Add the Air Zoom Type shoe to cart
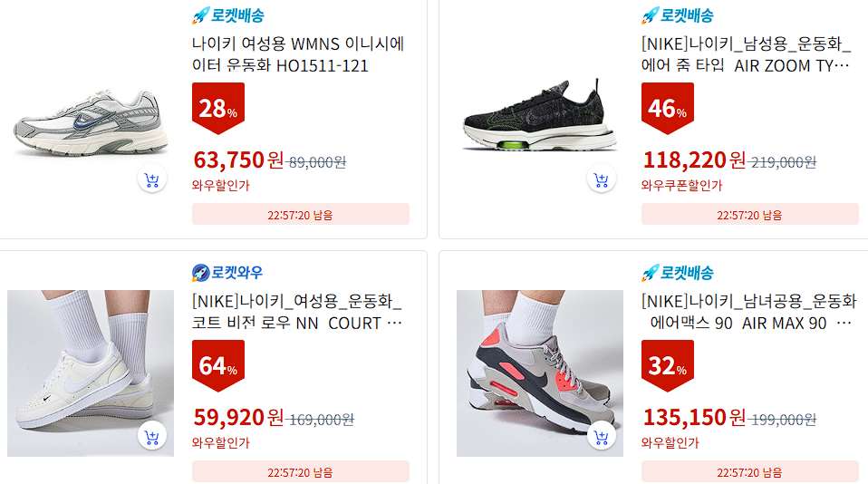This screenshot has width=868, height=484. [x=602, y=179]
